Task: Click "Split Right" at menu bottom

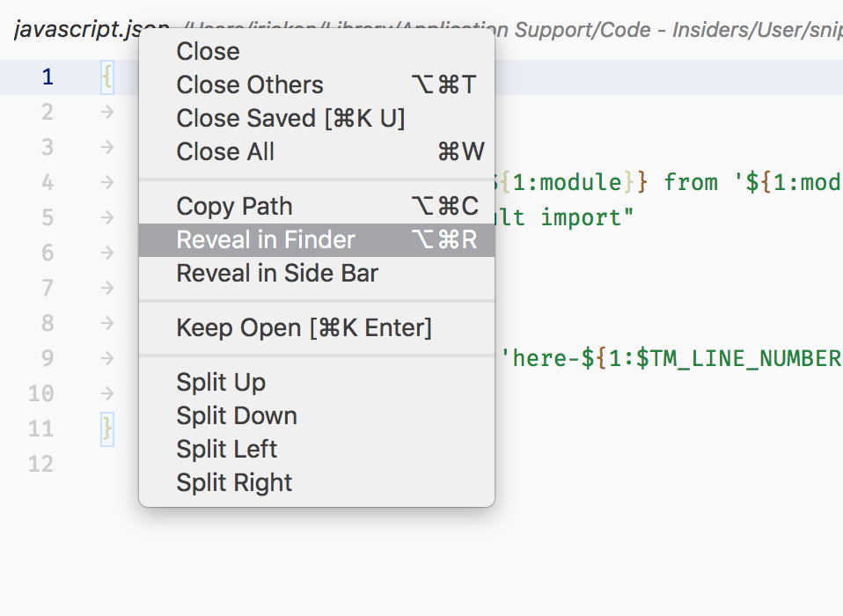Action: click(x=233, y=482)
